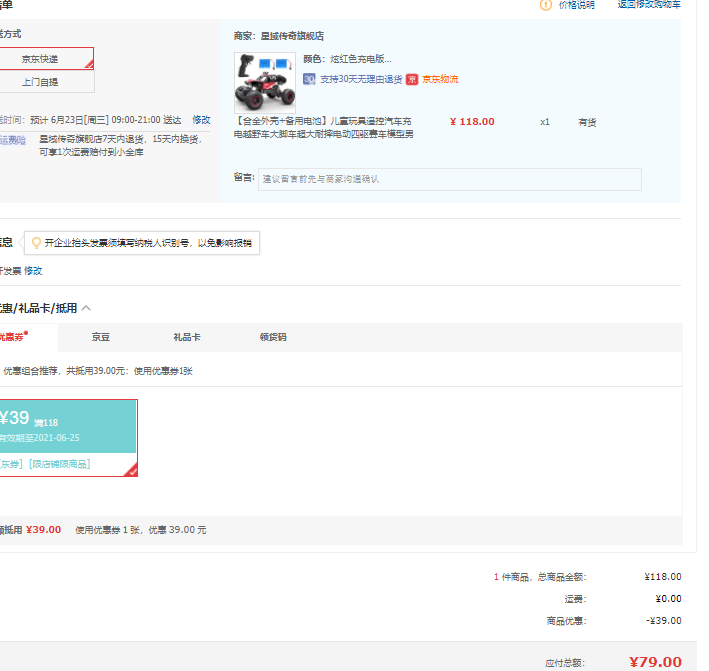
Task: Choose 上门自提 self pickup option
Action: point(47,82)
